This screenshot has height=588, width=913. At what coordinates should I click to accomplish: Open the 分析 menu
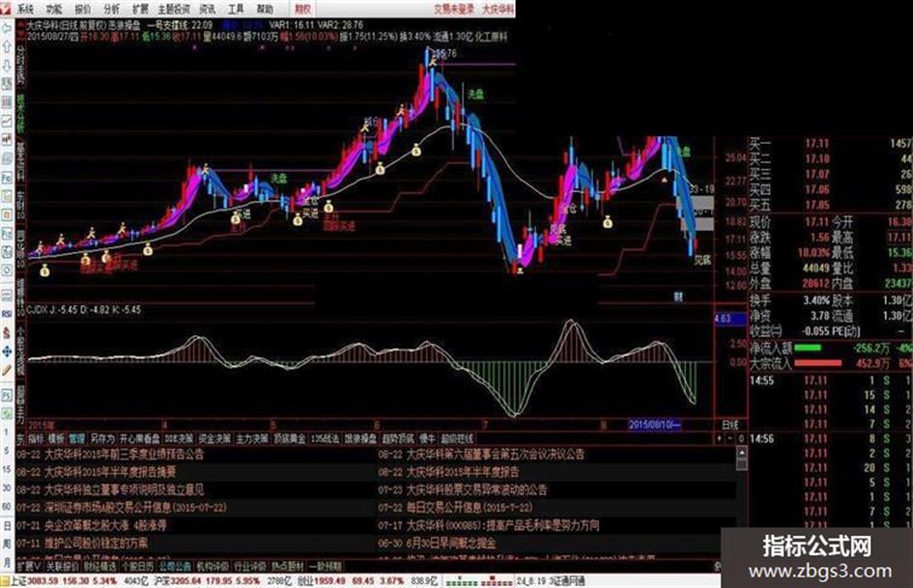tap(111, 9)
